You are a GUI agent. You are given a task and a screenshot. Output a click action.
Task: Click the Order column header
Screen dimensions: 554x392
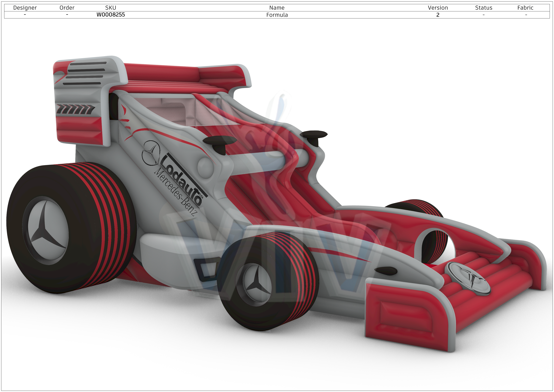point(67,8)
